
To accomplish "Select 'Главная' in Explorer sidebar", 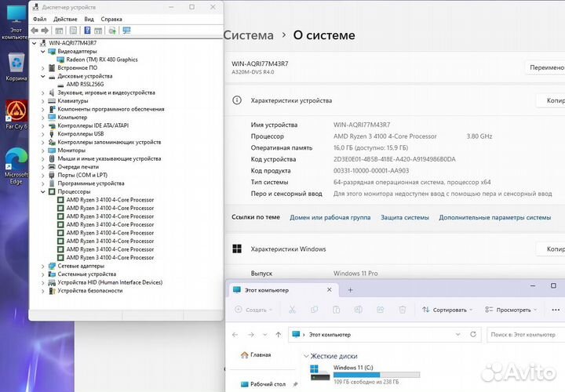I will pos(256,355).
